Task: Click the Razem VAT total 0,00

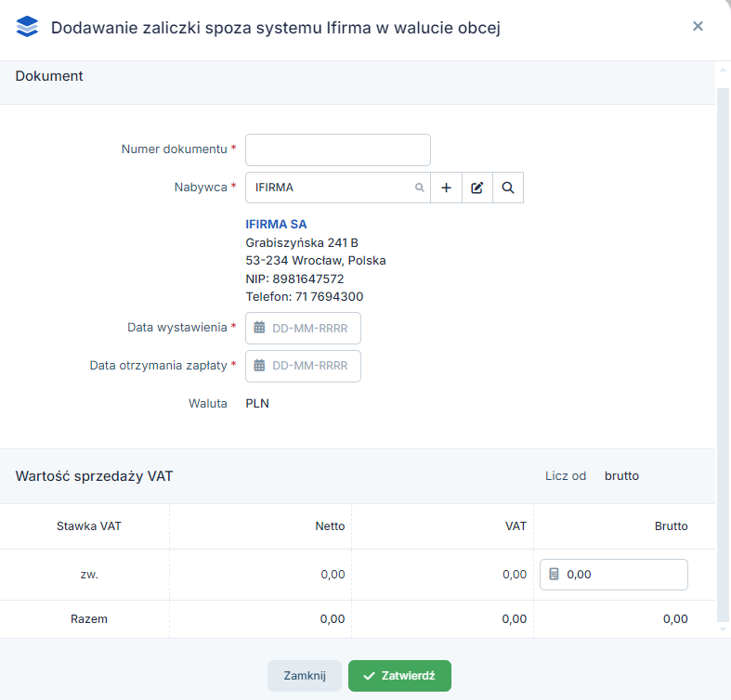Action: (x=515, y=619)
